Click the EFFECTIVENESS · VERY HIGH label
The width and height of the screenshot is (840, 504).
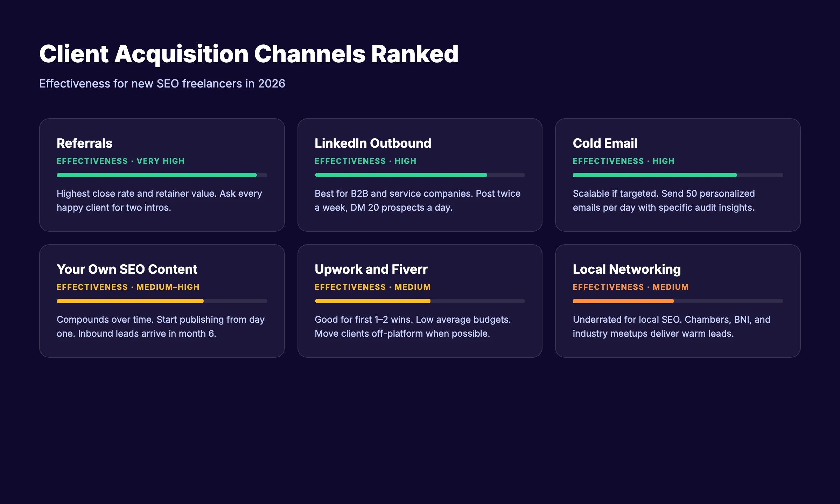coord(121,161)
